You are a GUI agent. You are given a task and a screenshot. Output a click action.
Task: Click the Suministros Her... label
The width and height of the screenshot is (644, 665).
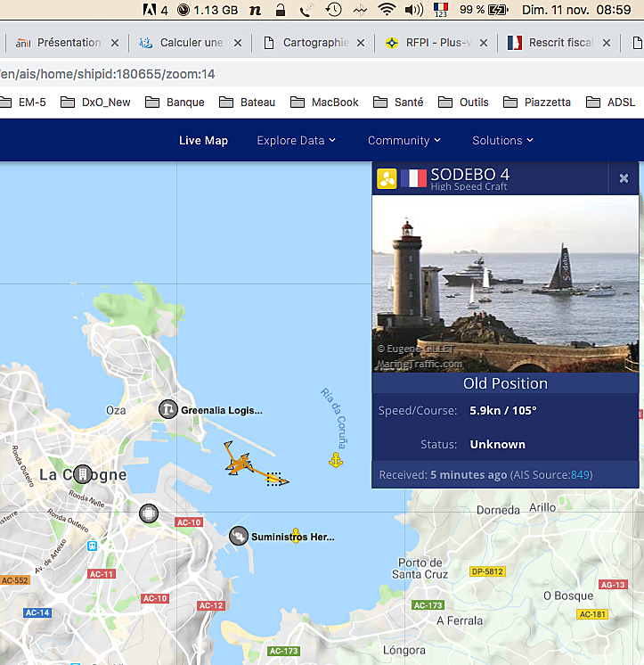pyautogui.click(x=293, y=537)
